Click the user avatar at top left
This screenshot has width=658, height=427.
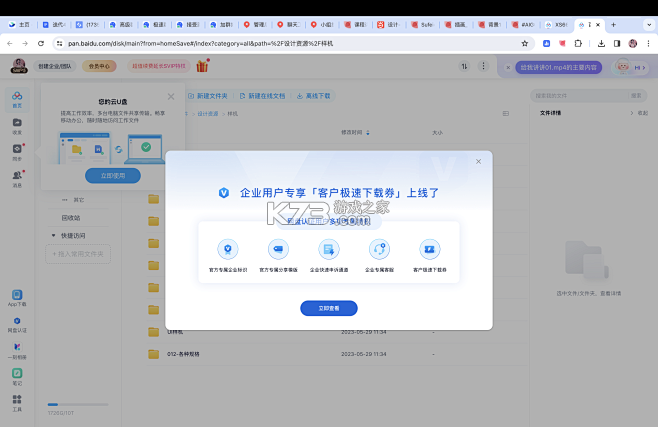coord(19,66)
